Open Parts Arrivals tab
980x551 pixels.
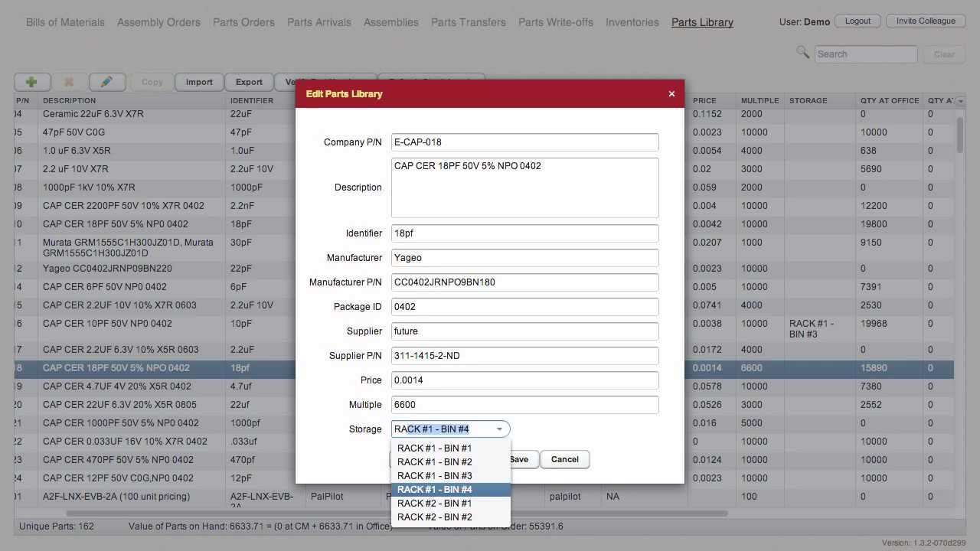pyautogui.click(x=319, y=22)
